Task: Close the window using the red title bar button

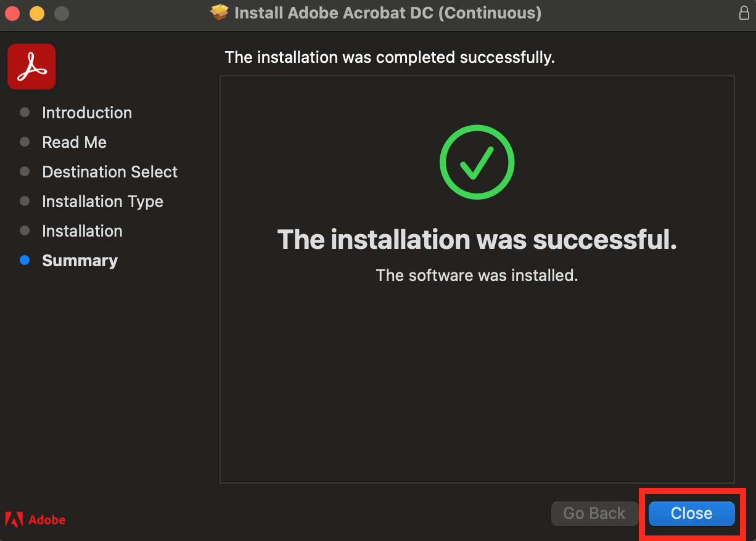Action: click(x=12, y=13)
